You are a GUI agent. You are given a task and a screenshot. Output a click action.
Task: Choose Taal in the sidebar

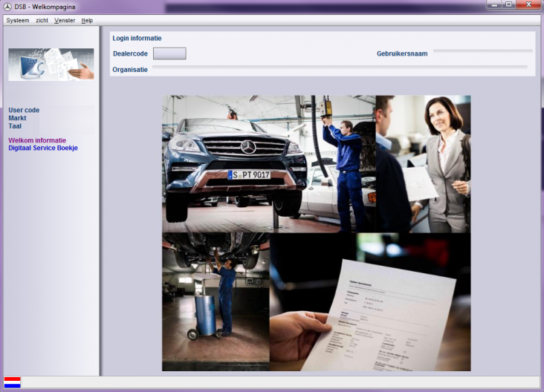pyautogui.click(x=15, y=126)
